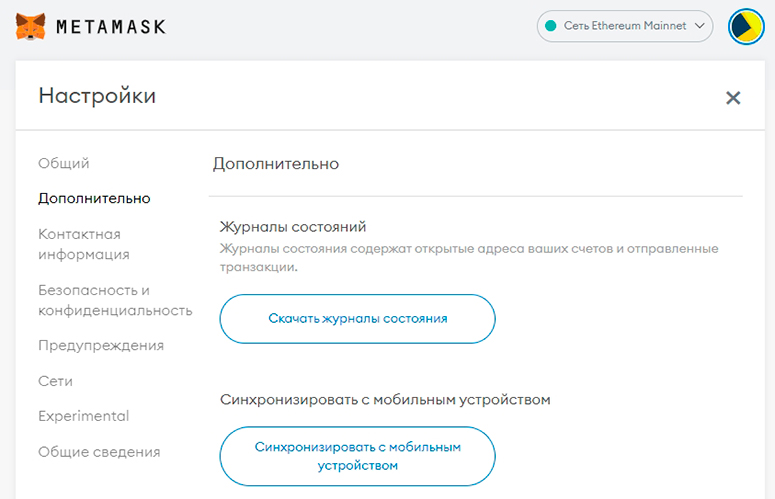The width and height of the screenshot is (775, 499).
Task: Click the Журналы состояния description paragraph
Action: [x=469, y=257]
